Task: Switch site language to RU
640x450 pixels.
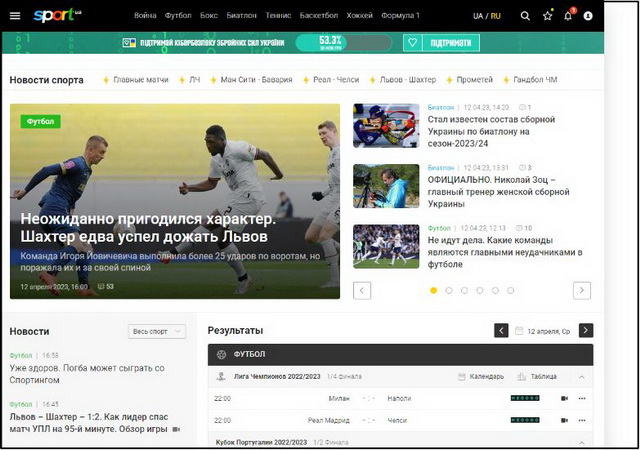Action: coord(496,16)
